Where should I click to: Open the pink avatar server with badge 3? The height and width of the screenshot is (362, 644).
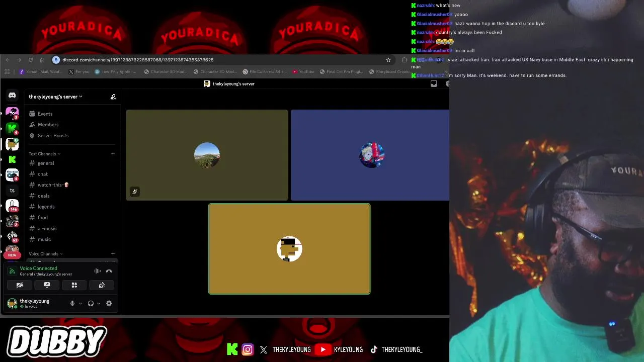click(x=12, y=113)
